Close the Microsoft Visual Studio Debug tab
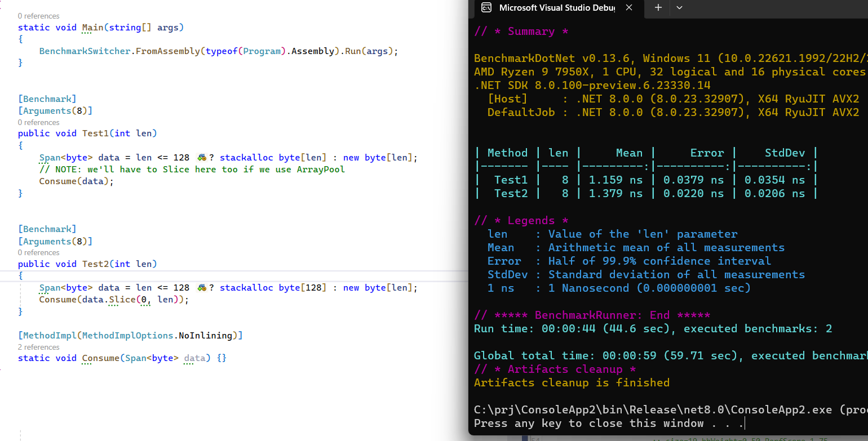The height and width of the screenshot is (441, 868). 628,8
